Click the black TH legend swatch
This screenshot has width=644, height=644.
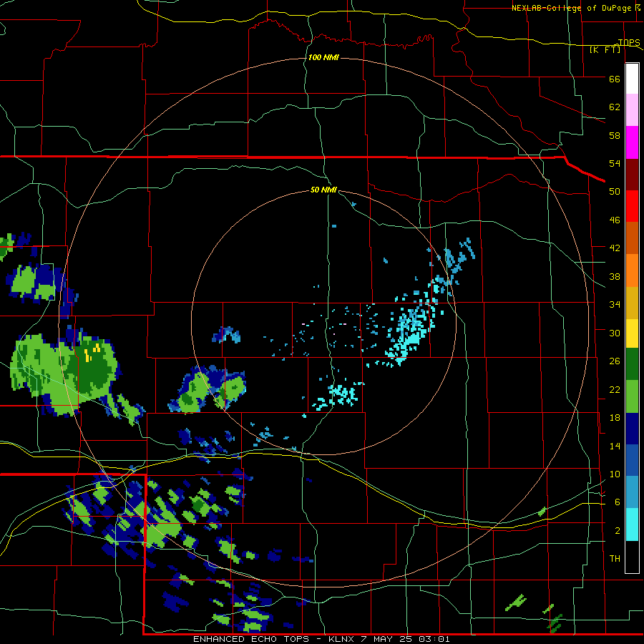(x=632, y=557)
